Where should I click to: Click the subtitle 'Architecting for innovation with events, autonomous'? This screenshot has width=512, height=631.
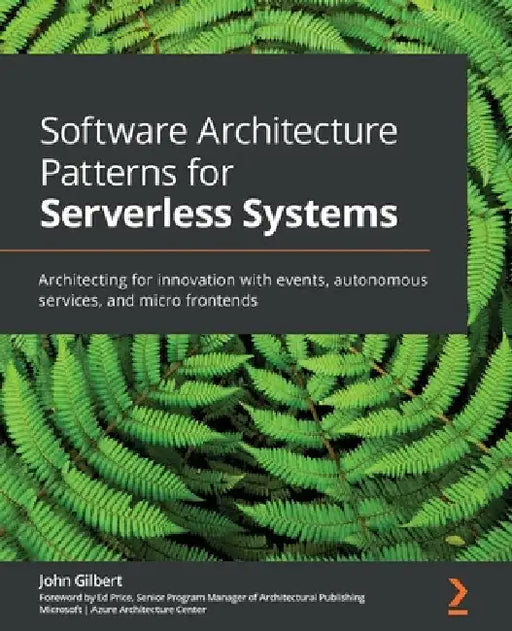233,280
